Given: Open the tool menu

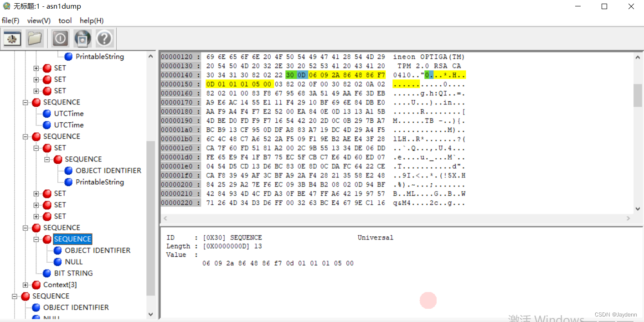Looking at the screenshot, I should (x=65, y=21).
